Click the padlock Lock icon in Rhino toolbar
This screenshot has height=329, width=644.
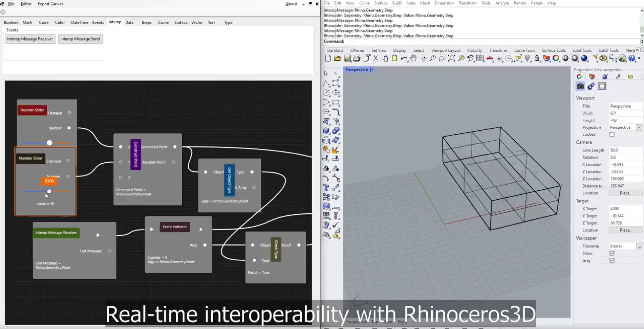[537, 58]
